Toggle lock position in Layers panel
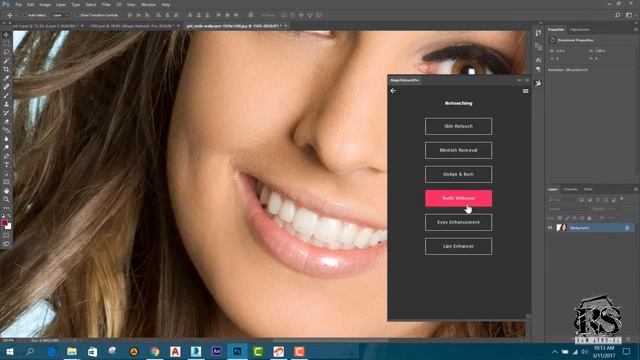This screenshot has height=360, width=640. (574, 218)
